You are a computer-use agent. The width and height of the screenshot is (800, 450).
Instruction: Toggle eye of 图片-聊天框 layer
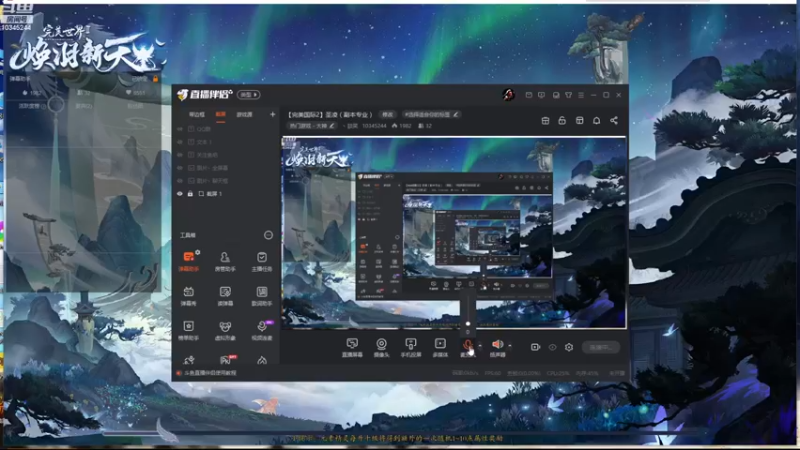pos(180,181)
